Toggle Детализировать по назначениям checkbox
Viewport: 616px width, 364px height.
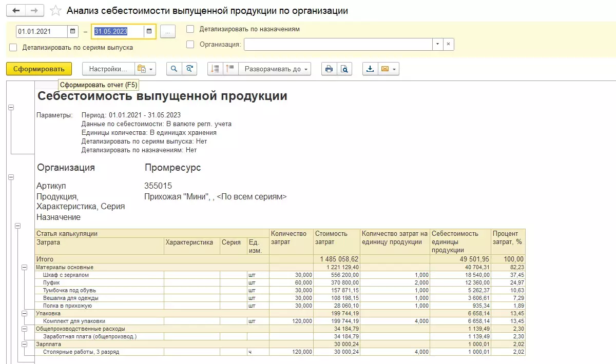(x=190, y=29)
